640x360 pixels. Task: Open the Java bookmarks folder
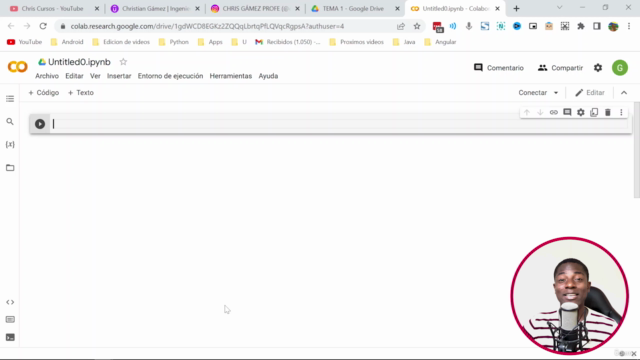(404, 42)
